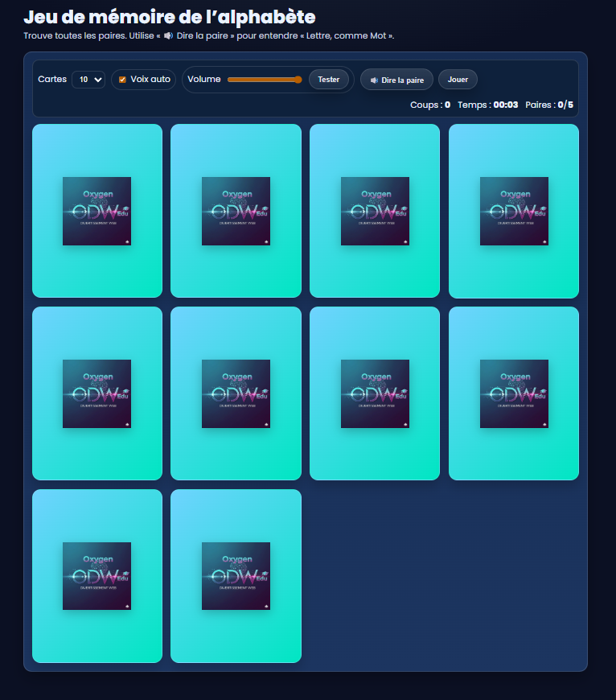Flip the second card in the middle row
The width and height of the screenshot is (616, 700).
click(236, 393)
